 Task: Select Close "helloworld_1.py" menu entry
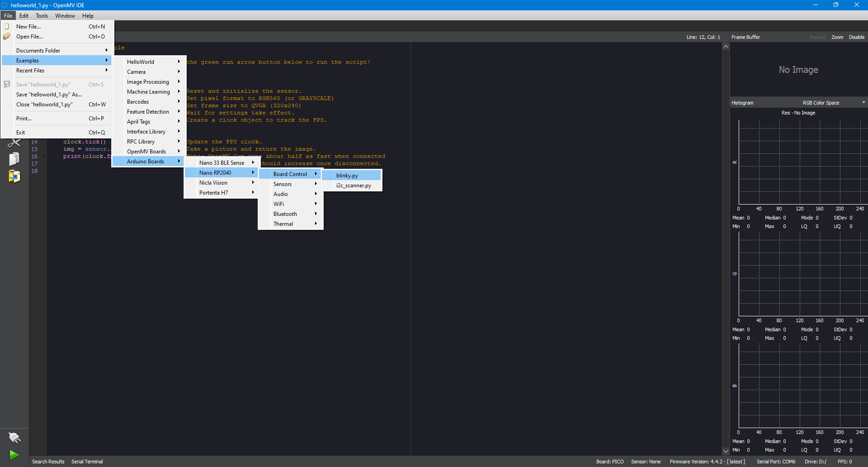click(x=57, y=105)
